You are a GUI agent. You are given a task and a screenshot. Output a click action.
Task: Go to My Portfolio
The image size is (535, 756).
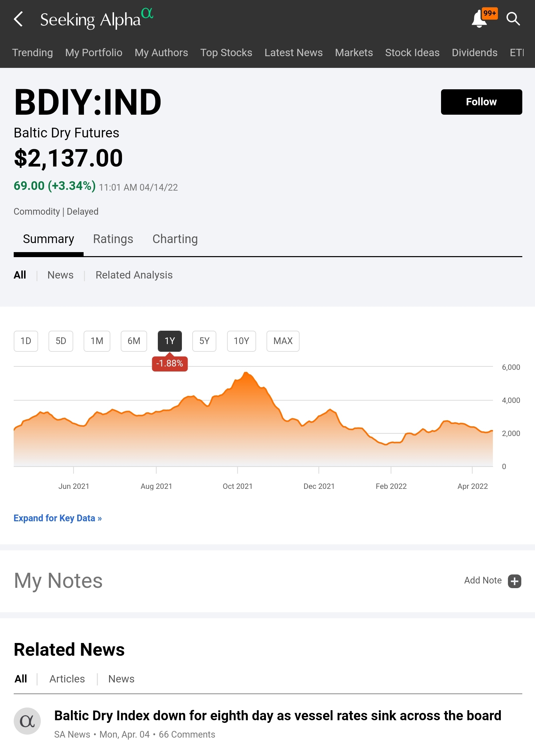point(94,52)
